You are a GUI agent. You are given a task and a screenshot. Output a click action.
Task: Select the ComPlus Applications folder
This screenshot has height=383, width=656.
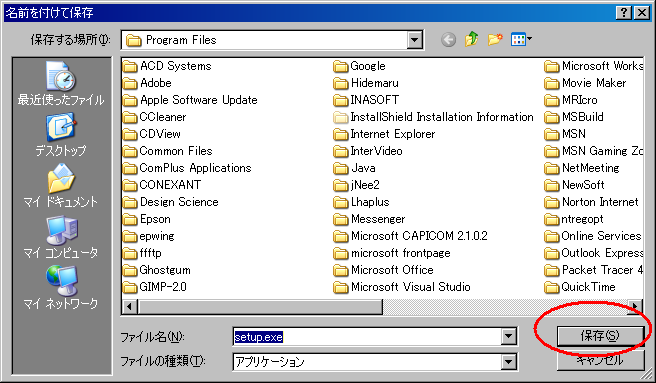pos(187,168)
